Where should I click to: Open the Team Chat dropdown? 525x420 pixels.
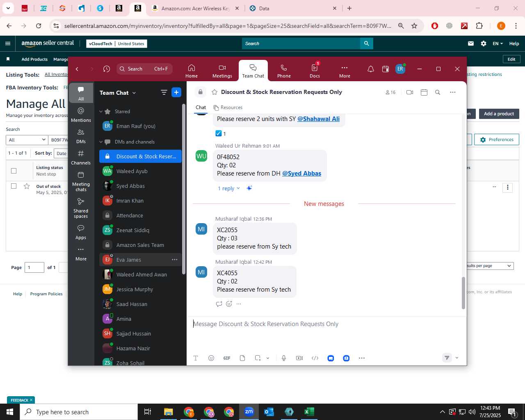[x=118, y=93]
